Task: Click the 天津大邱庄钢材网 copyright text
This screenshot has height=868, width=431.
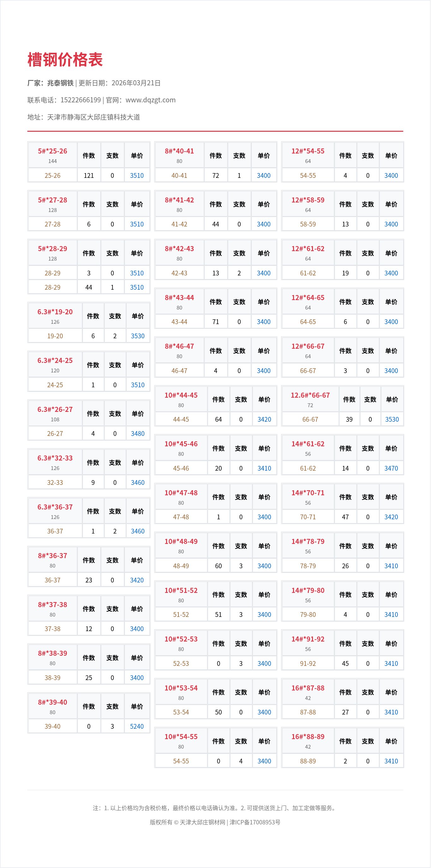Action: pos(202,822)
